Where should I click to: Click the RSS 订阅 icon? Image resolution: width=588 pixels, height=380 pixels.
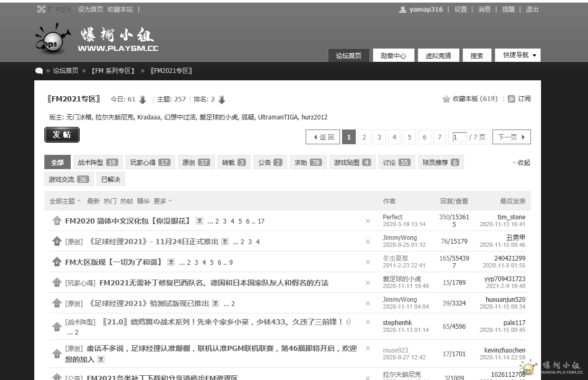[x=511, y=99]
